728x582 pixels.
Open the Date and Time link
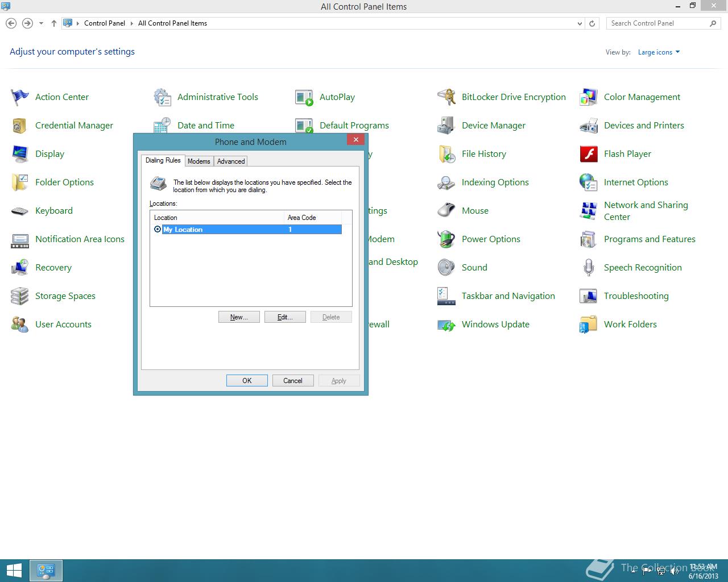pyautogui.click(x=206, y=126)
